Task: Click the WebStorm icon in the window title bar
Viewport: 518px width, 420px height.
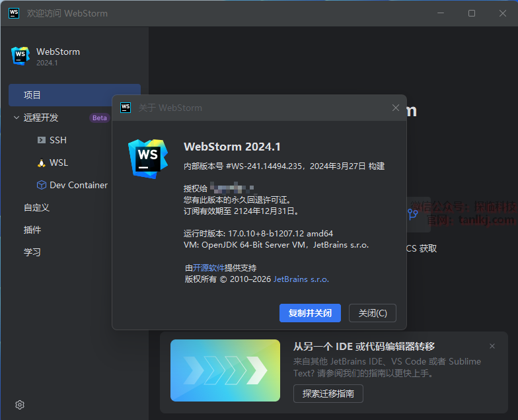Action: pos(14,13)
